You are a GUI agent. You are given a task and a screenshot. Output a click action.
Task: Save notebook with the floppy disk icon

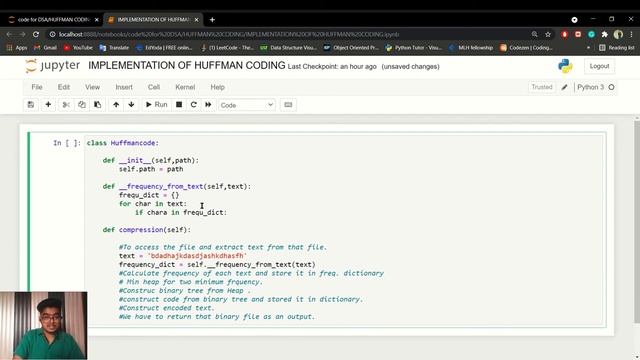pos(31,105)
